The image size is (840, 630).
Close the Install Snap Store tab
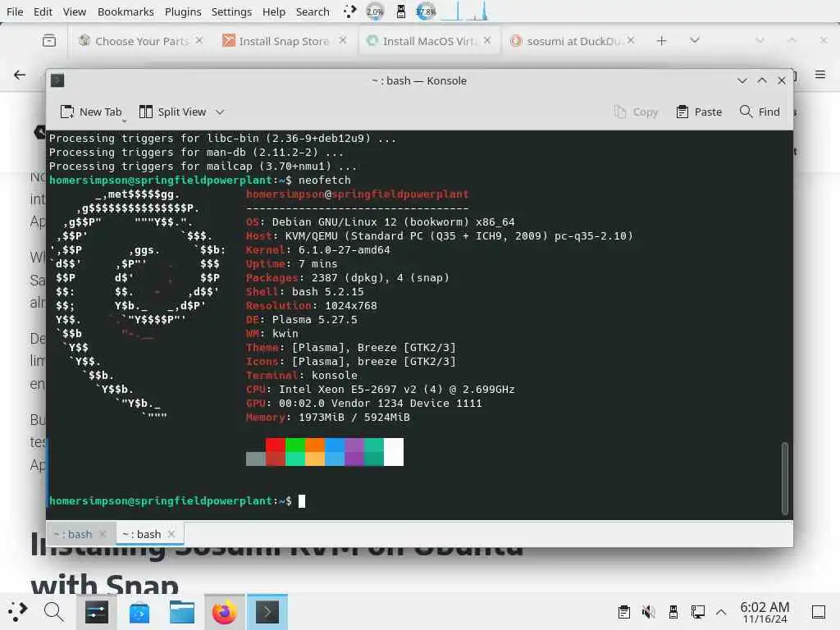pyautogui.click(x=343, y=40)
